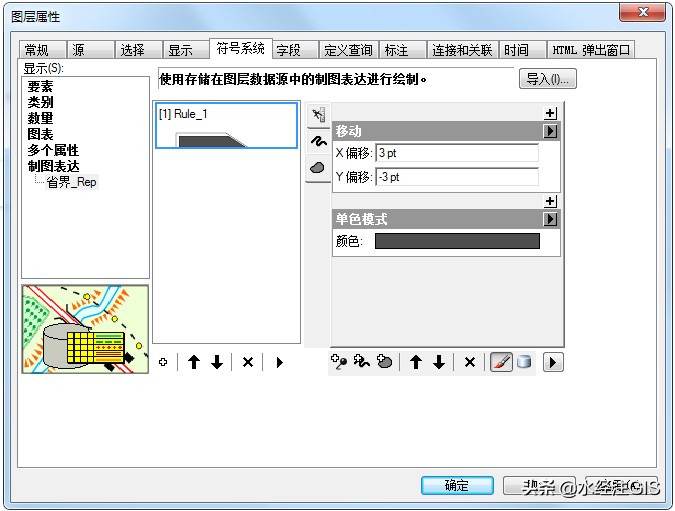675x511 pixels.
Task: Open the 符号系统 tab
Action: pyautogui.click(x=241, y=48)
